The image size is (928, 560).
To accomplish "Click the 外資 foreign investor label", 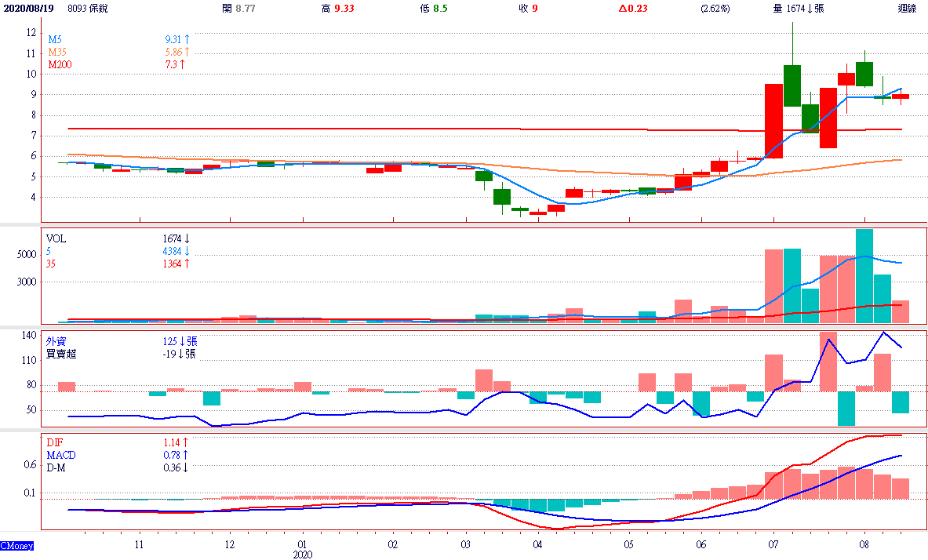I will point(56,341).
